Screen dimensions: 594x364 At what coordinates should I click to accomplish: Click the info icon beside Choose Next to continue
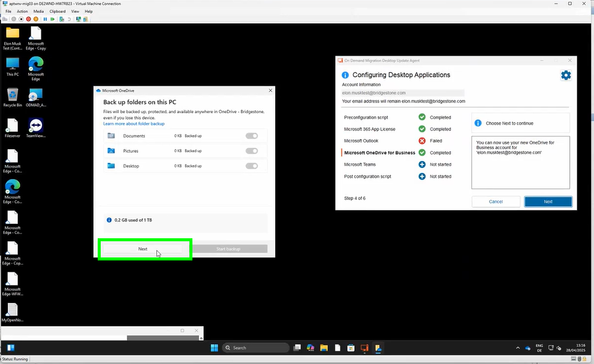coord(478,123)
